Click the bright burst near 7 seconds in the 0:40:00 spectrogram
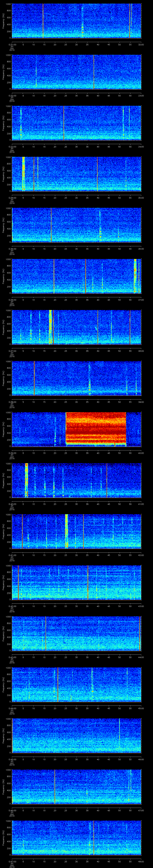This screenshot has width=153, height=868. (27, 480)
